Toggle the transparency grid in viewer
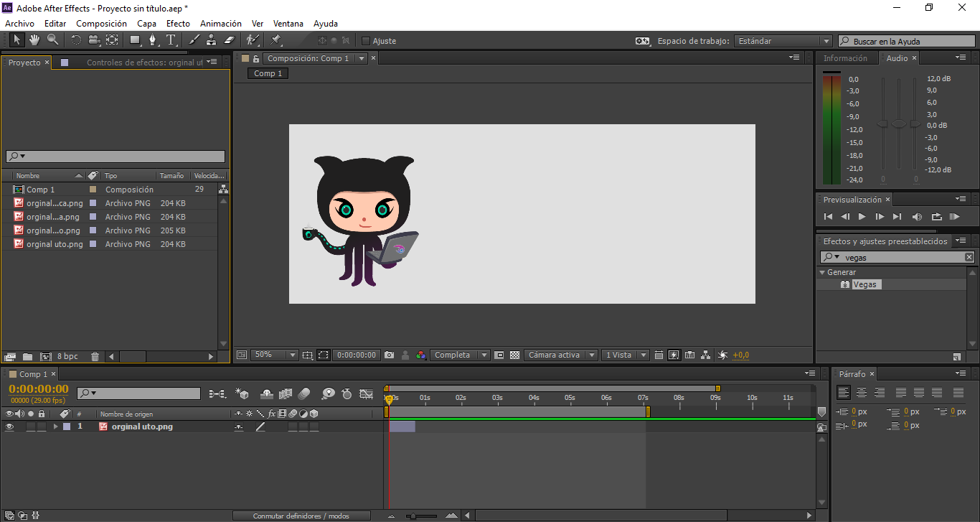The height and width of the screenshot is (522, 980). (515, 355)
